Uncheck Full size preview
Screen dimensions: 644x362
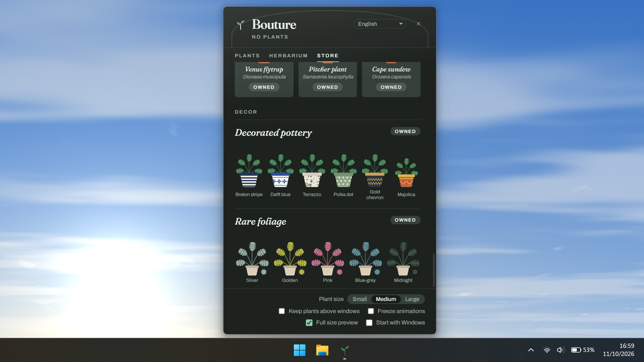309,322
